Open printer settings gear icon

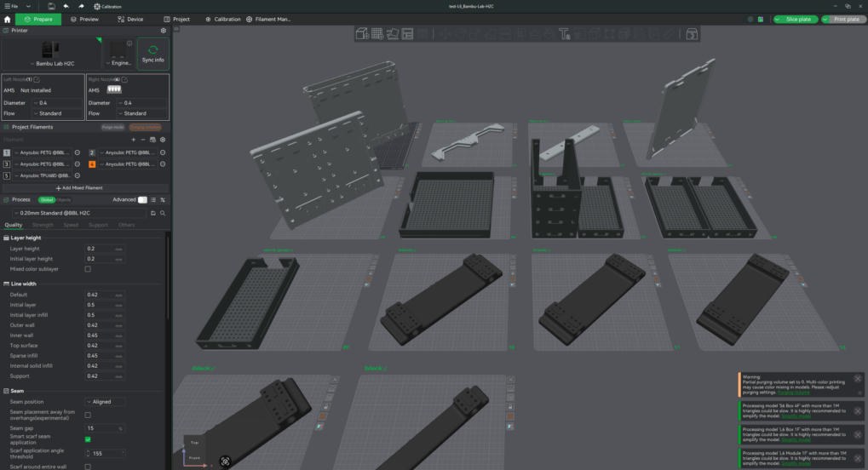(x=164, y=31)
